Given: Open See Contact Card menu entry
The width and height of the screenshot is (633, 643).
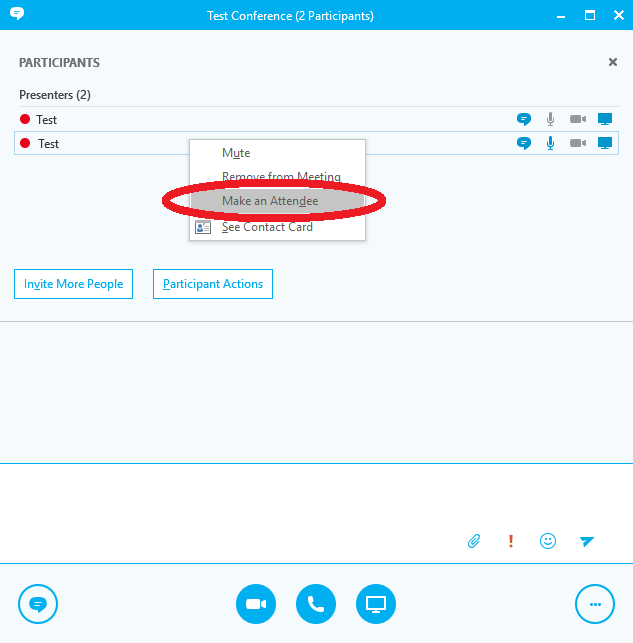Looking at the screenshot, I should point(267,227).
